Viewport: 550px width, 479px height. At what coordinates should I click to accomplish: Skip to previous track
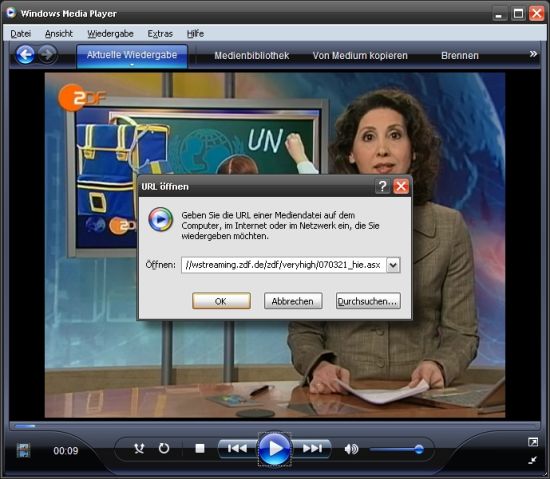click(237, 448)
